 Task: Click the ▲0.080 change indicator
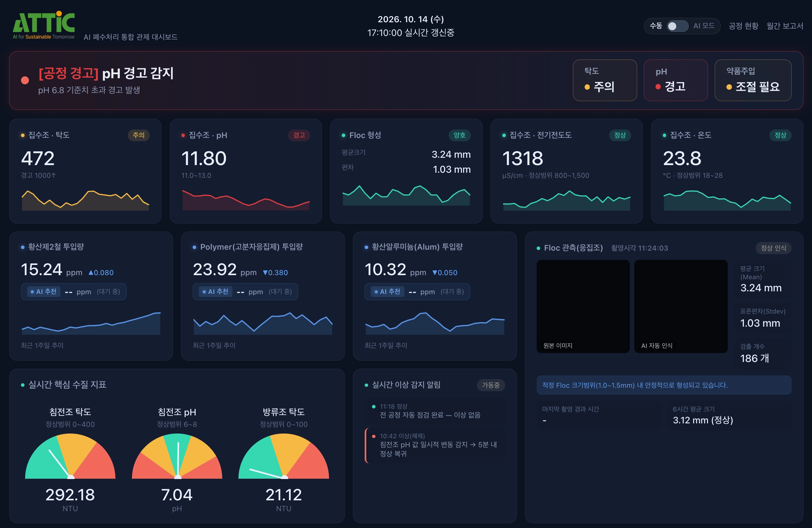point(101,273)
